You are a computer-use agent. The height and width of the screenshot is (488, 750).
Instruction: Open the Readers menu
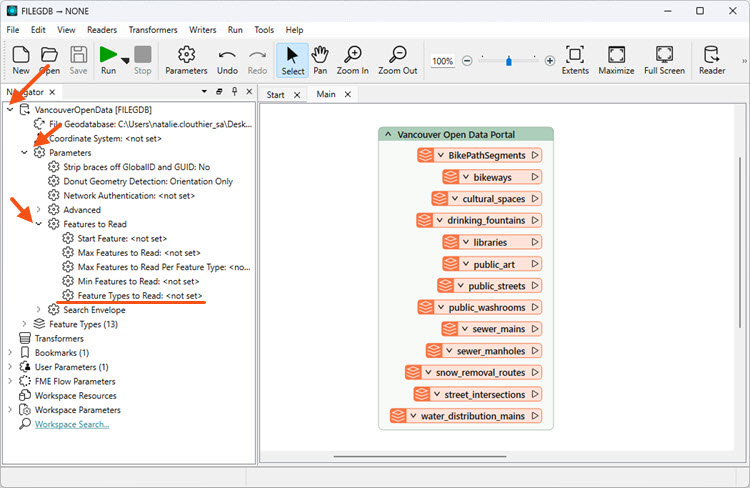click(102, 30)
